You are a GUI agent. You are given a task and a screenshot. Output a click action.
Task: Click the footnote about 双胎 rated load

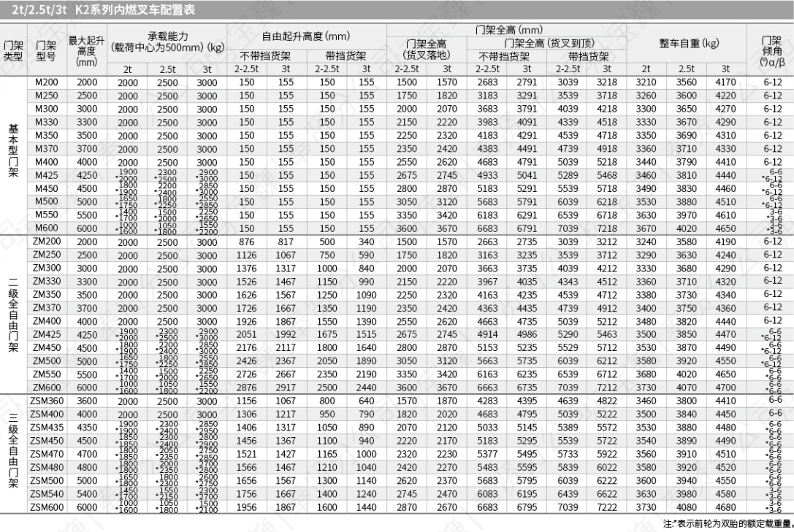click(728, 524)
